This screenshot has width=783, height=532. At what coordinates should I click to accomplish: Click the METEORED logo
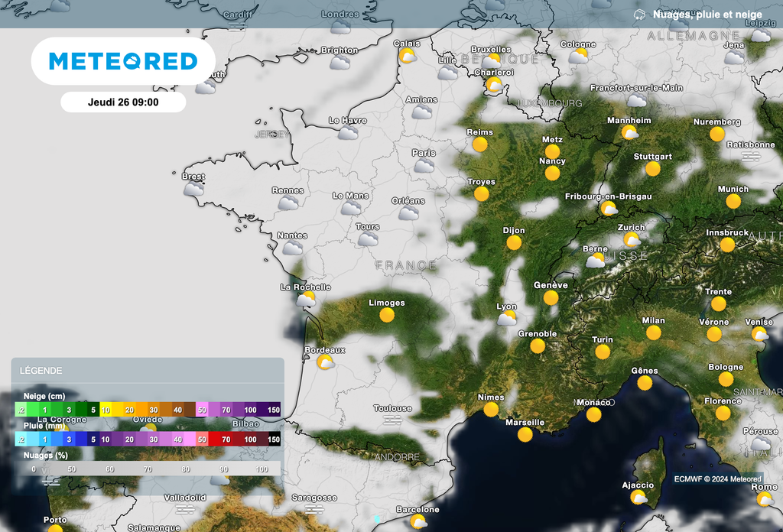(123, 60)
